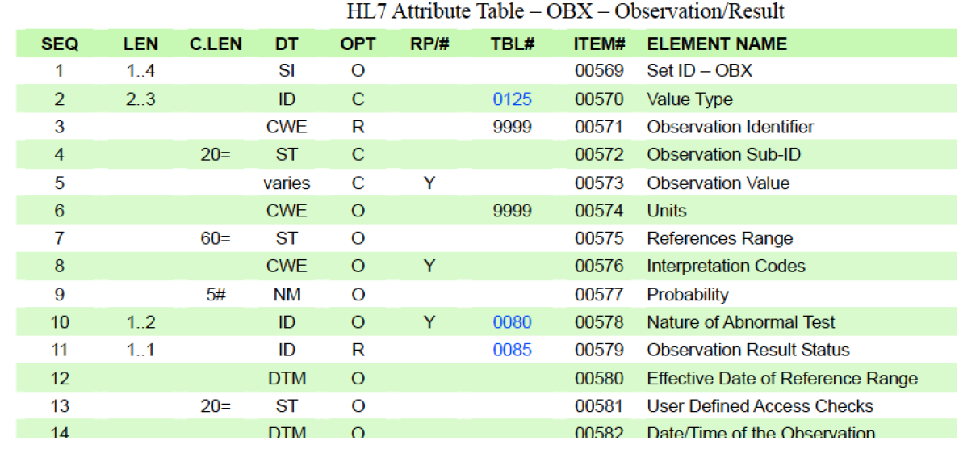The image size is (980, 466).
Task: Select the "Observation Result Status" element name
Action: coord(748,350)
